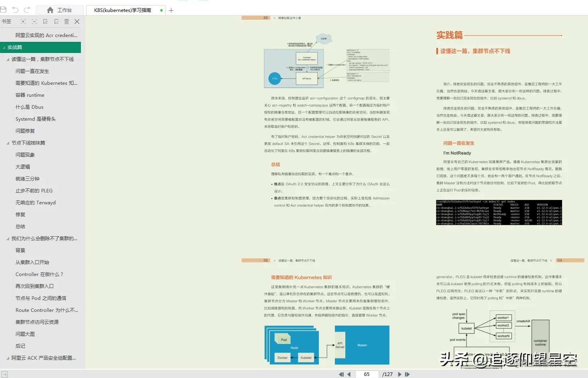Select bookmark 问题一直在发生
588x378 pixels.
pos(32,71)
